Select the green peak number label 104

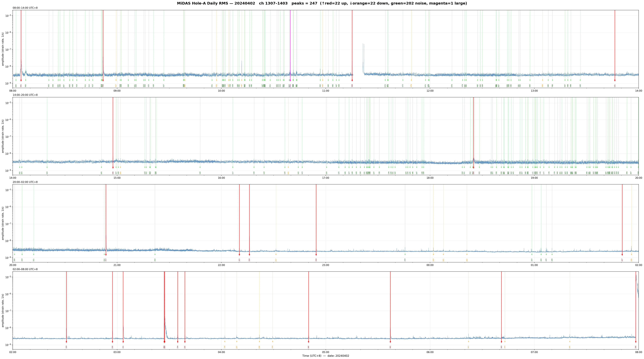47,173
